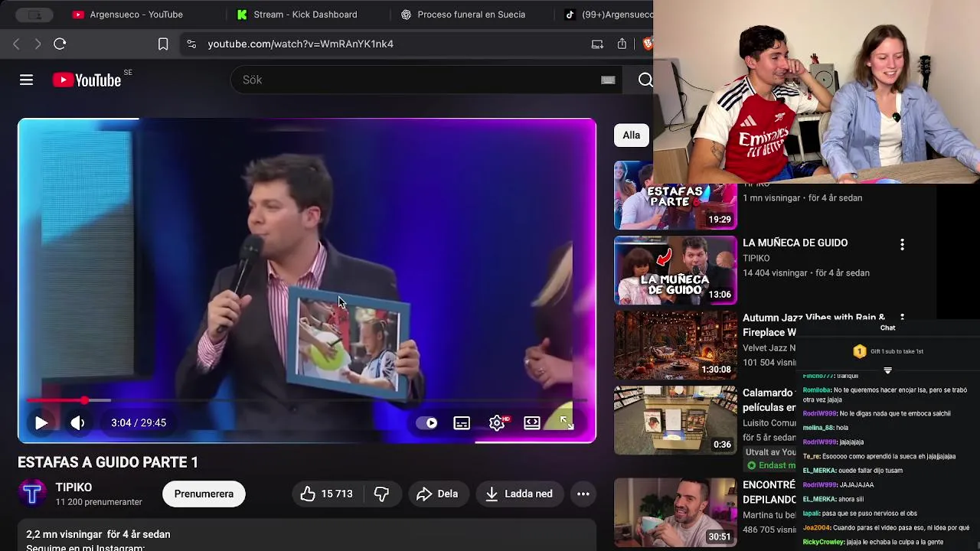This screenshot has height=551, width=980.
Task: Open the site settings icon in the address bar
Action: [x=191, y=44]
